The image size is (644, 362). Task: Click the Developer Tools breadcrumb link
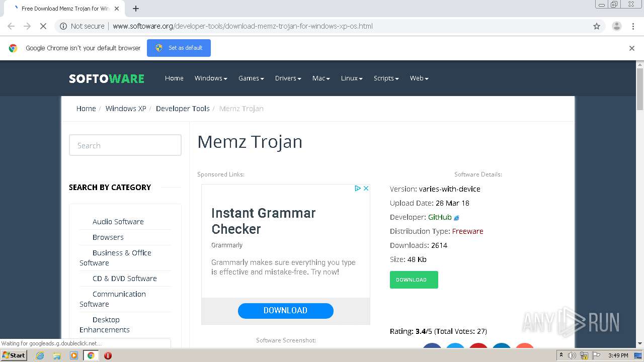(183, 109)
